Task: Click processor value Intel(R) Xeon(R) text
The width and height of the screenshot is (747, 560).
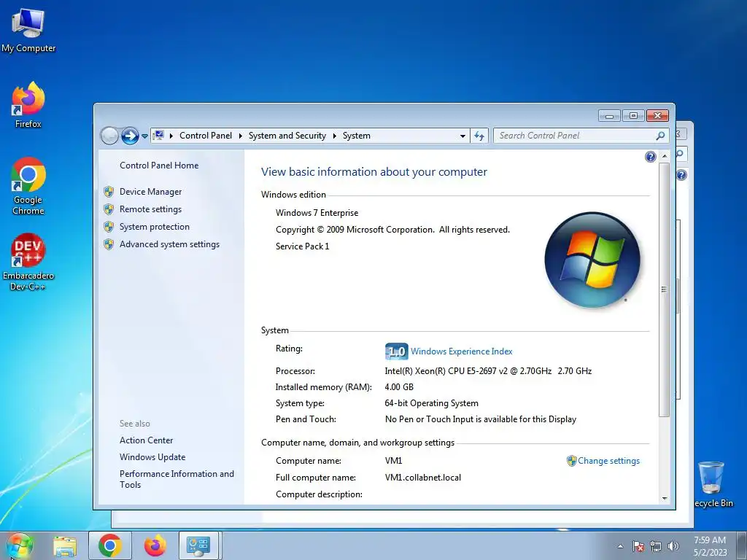Action: click(x=488, y=371)
